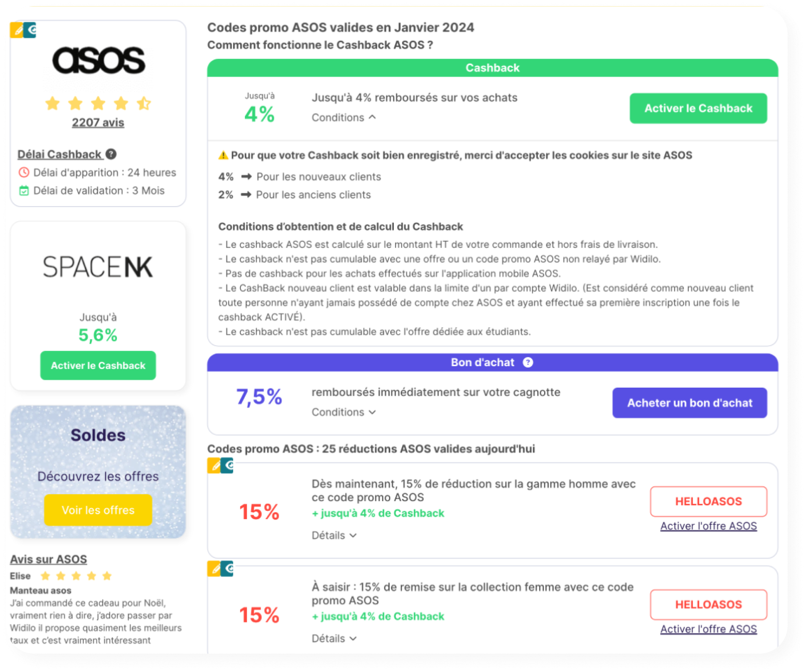Viewport: 806px width, 672px height.
Task: Expand Détails for the men's 15% promo code
Action: pyautogui.click(x=334, y=535)
